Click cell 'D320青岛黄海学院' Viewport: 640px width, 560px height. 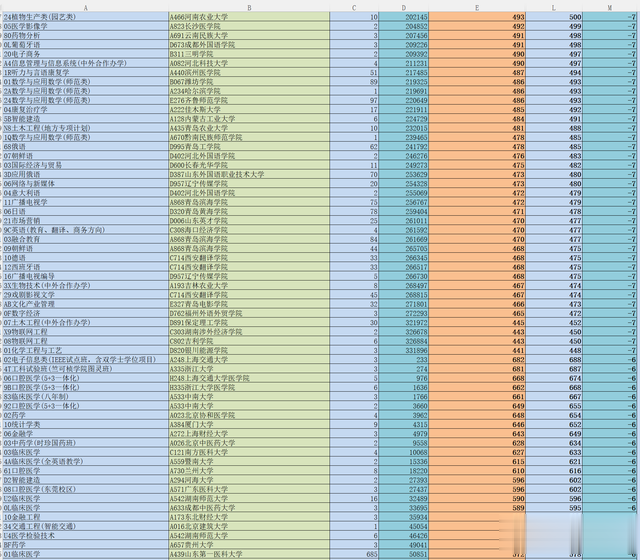[249, 211]
